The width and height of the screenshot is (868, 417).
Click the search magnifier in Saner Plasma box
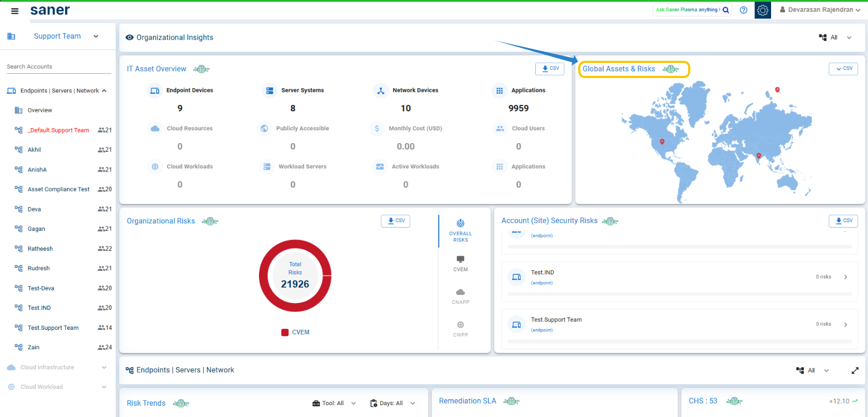coord(726,10)
